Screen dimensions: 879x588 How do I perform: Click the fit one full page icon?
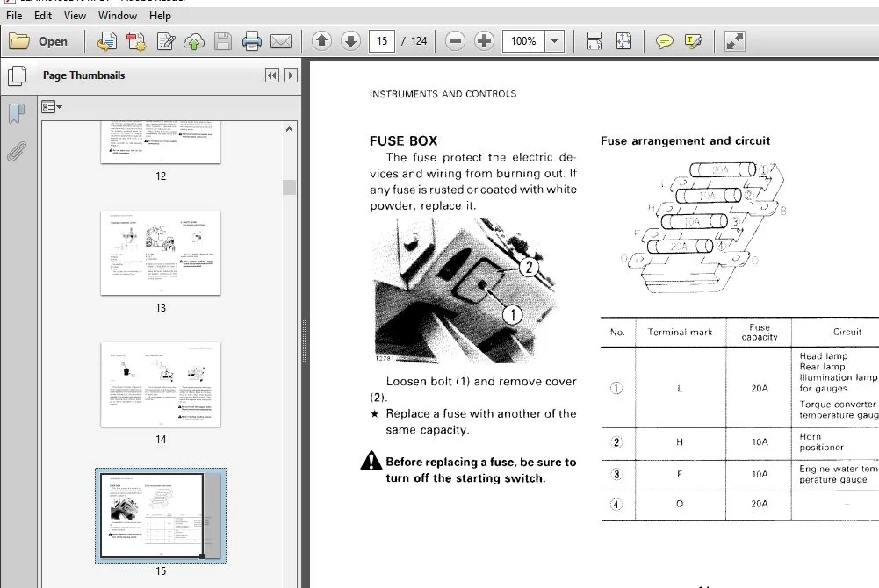[x=623, y=41]
